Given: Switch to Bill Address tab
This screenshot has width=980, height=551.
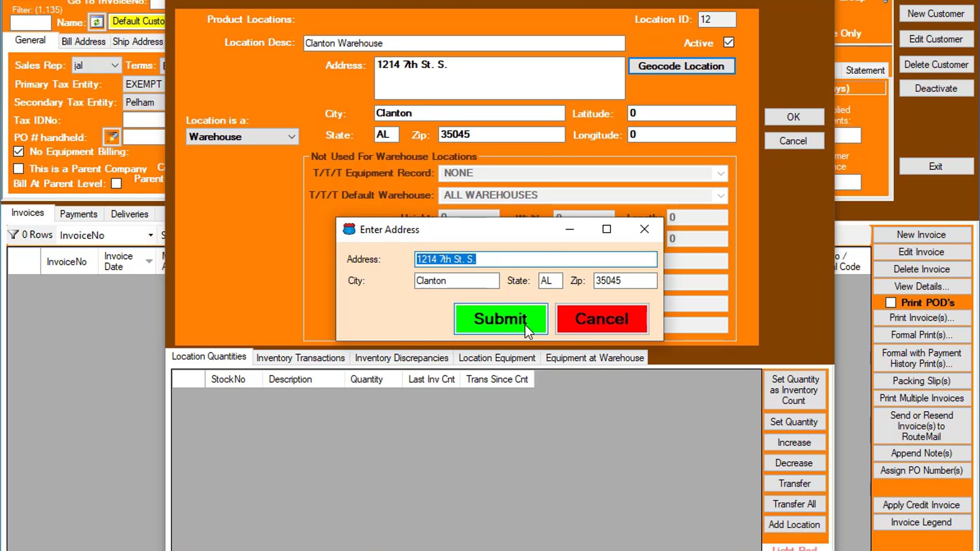Looking at the screenshot, I should coord(83,41).
